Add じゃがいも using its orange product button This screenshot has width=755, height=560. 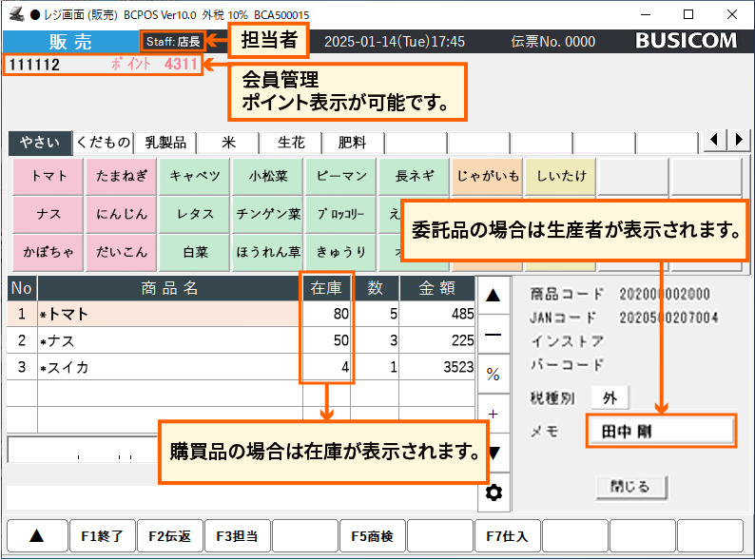tap(488, 176)
